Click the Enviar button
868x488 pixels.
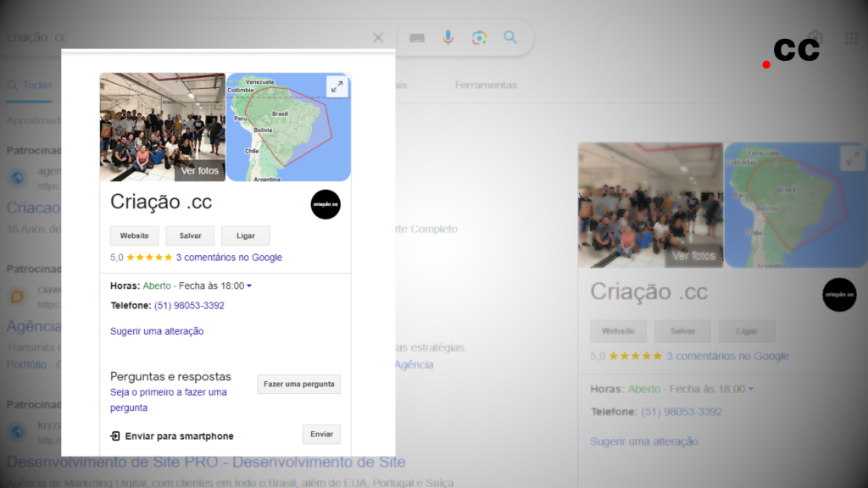click(x=321, y=434)
